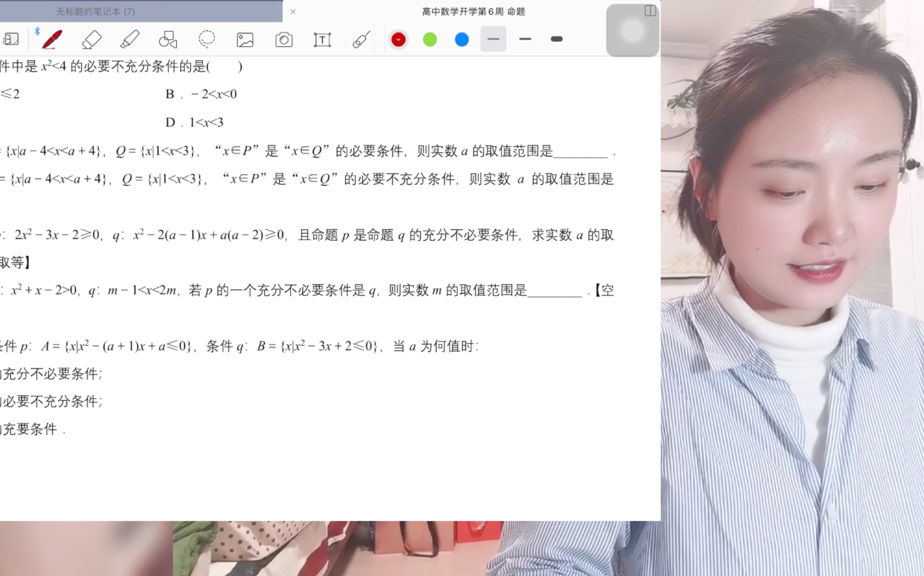Image resolution: width=924 pixels, height=576 pixels.
Task: Select the pen tool
Action: pos(51,39)
